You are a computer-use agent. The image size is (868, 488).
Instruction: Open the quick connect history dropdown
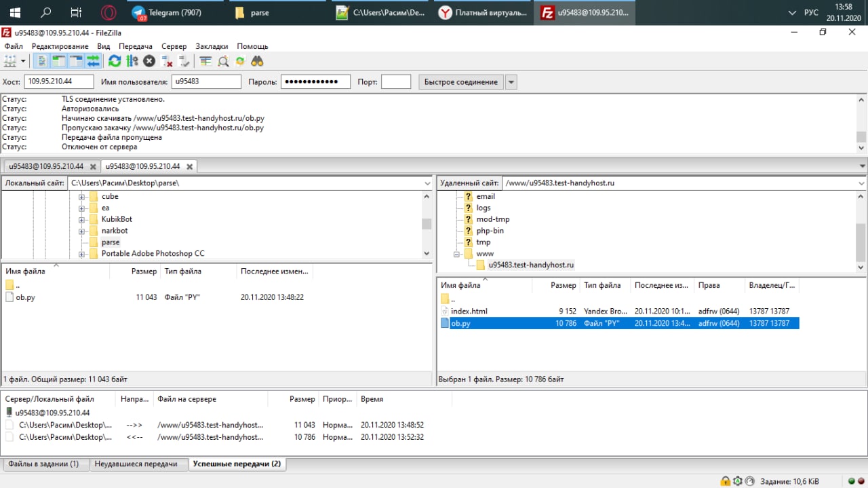click(x=511, y=82)
